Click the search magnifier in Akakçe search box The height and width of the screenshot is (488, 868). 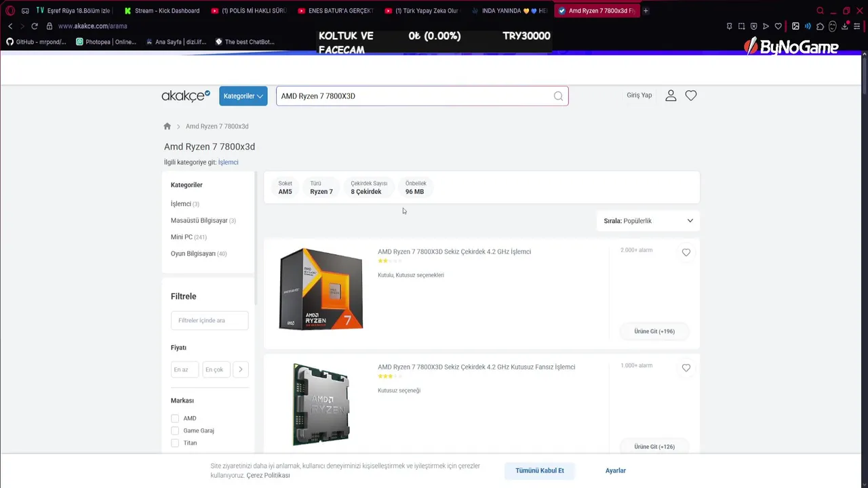pos(558,96)
